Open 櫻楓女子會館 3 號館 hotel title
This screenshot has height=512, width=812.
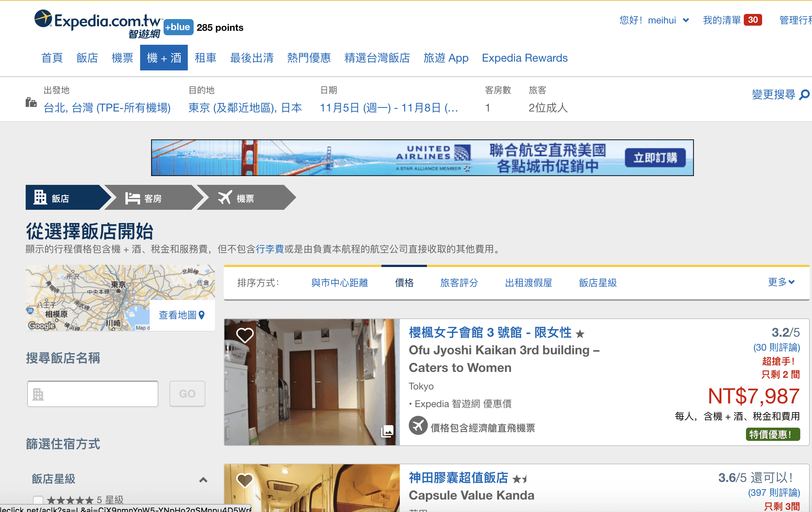click(490, 333)
